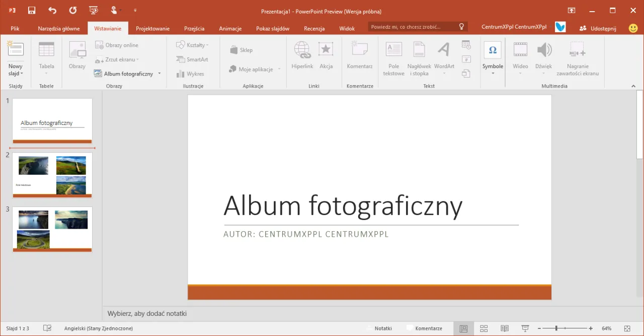Open the Recenzja tab
This screenshot has height=336, width=644.
coord(314,28)
